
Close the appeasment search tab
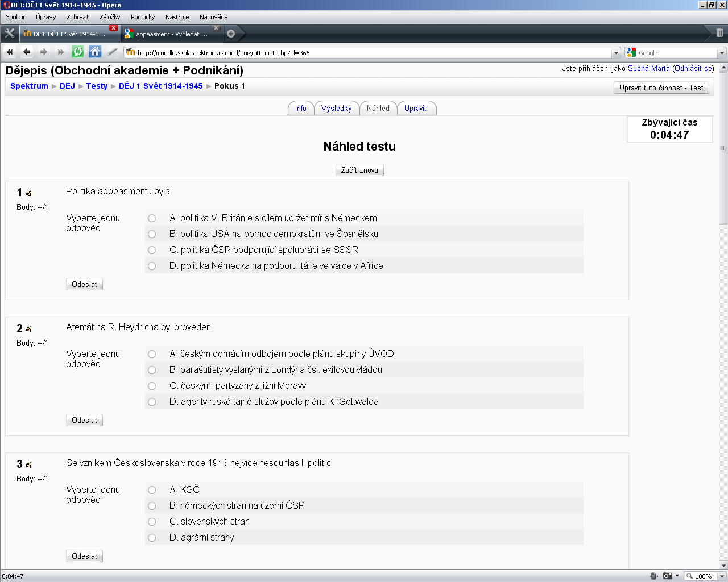[216, 28]
